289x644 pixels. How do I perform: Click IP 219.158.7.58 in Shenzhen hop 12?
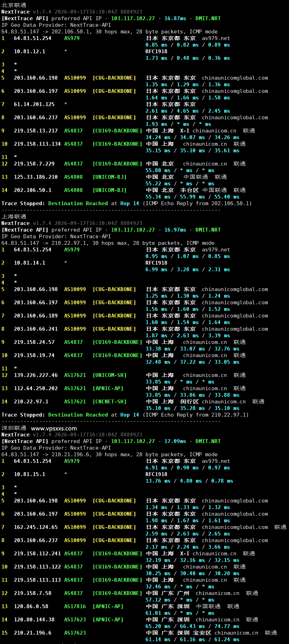point(33,593)
